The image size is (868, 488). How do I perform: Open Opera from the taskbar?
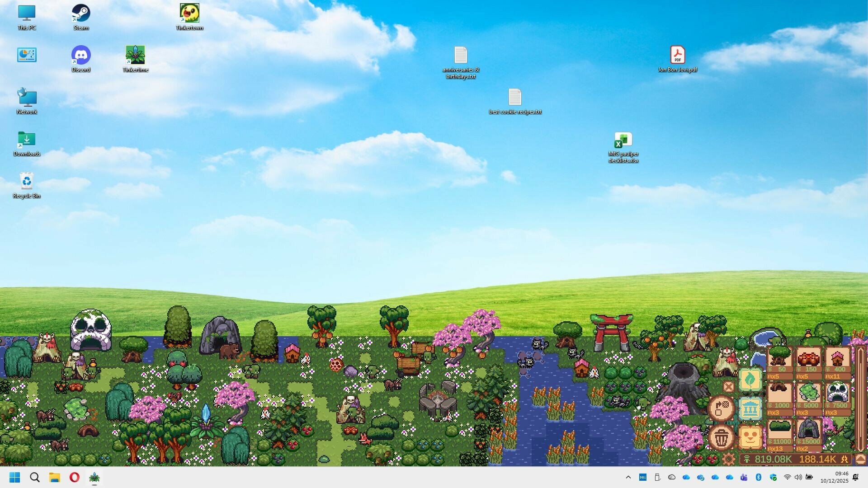click(x=74, y=477)
